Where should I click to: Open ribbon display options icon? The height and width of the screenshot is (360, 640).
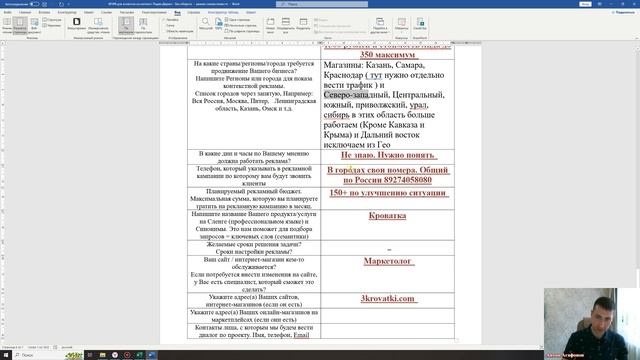point(600,4)
